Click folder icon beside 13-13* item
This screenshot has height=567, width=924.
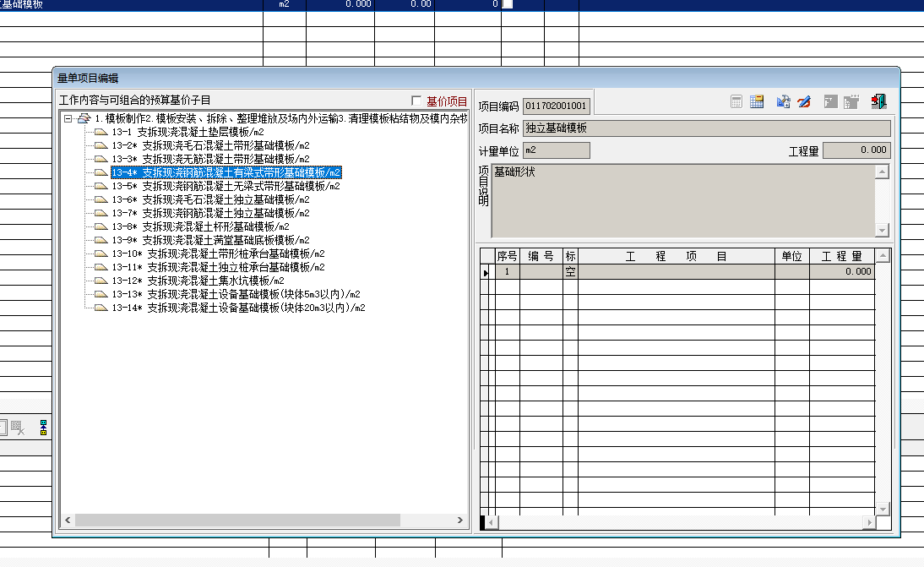click(x=101, y=294)
